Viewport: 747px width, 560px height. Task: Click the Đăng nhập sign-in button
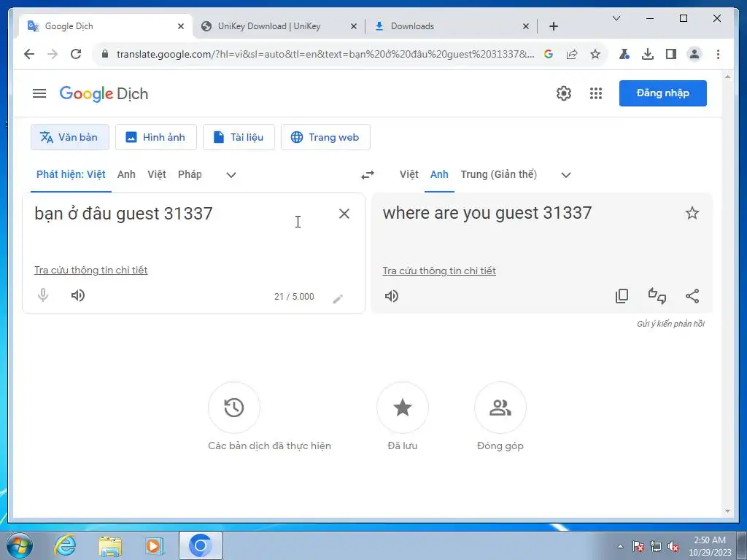[662, 93]
